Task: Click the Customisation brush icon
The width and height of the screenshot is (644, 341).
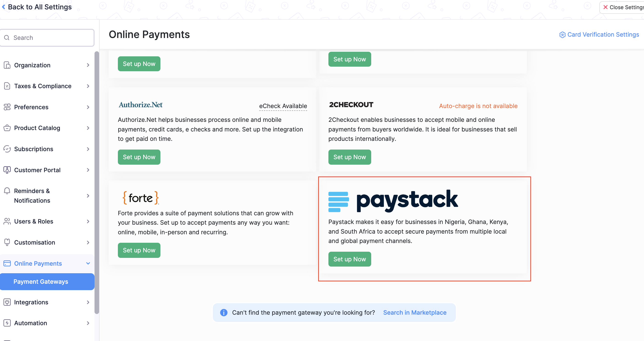Action: pyautogui.click(x=7, y=242)
